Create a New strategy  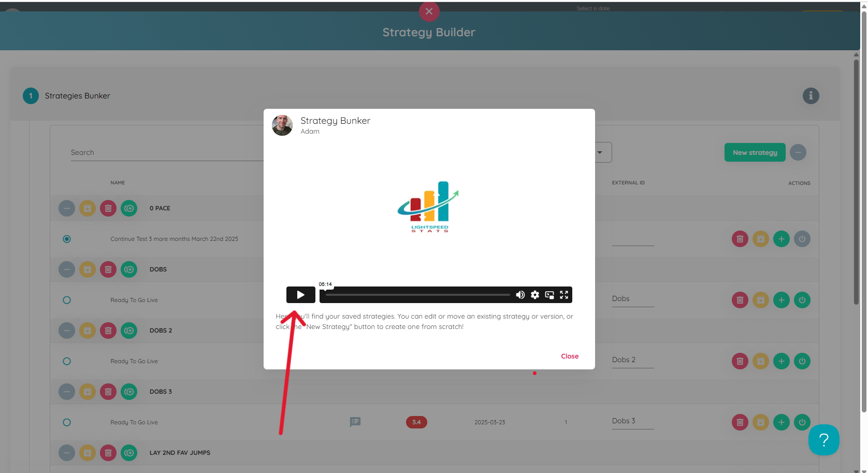(x=755, y=152)
